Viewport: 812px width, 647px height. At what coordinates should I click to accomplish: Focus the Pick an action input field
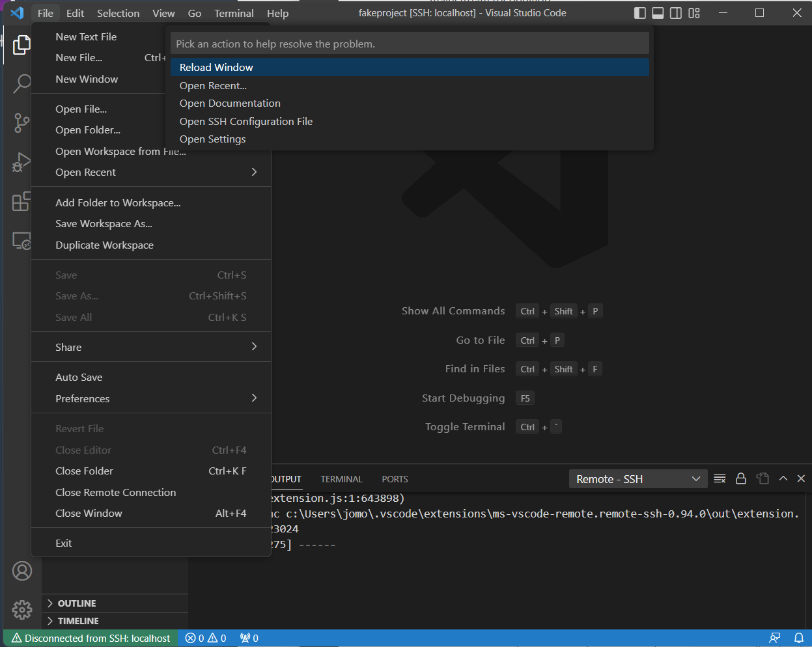point(410,44)
